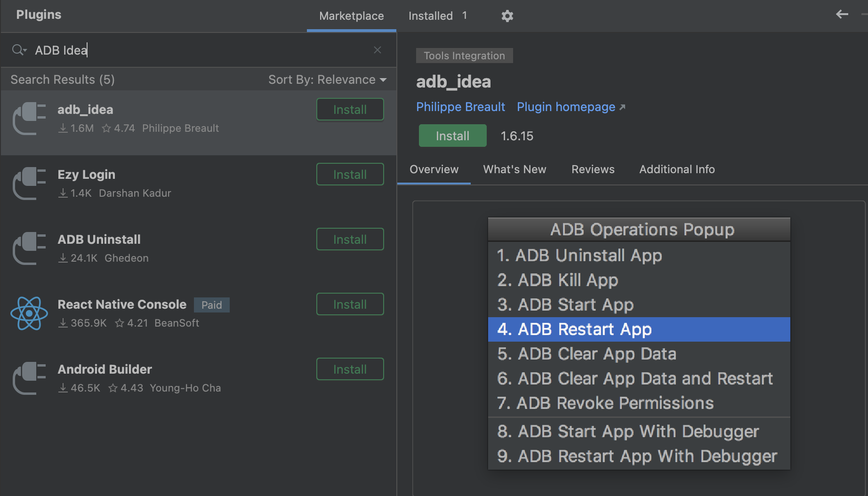Click the adb_idea plugin icon
Screen dimensions: 868x496
pyautogui.click(x=29, y=119)
